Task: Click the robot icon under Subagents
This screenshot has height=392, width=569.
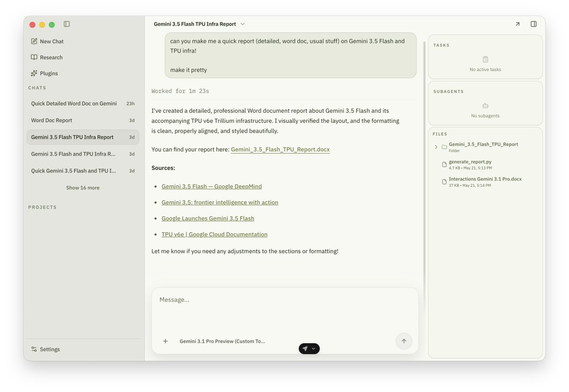Action: pos(486,106)
